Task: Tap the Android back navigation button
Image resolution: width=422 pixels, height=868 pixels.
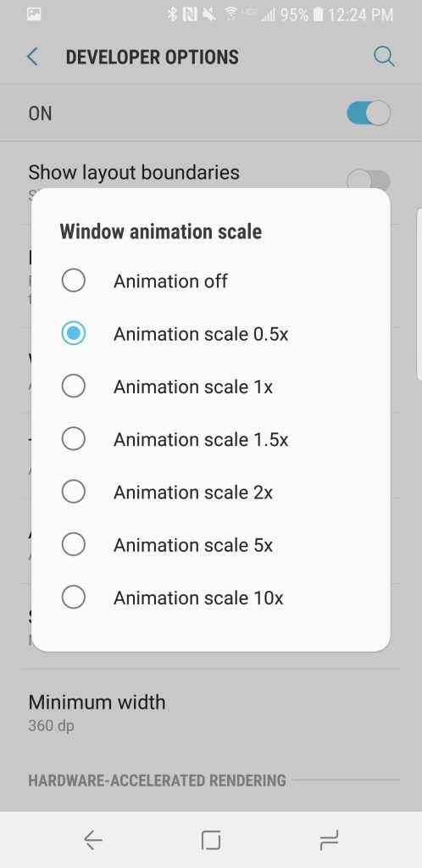Action: point(93,841)
